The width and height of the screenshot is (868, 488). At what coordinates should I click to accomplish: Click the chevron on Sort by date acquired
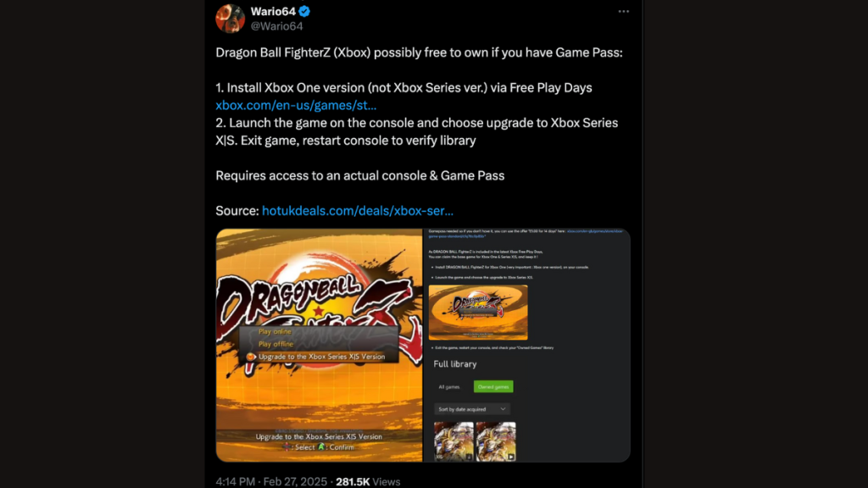coord(503,409)
